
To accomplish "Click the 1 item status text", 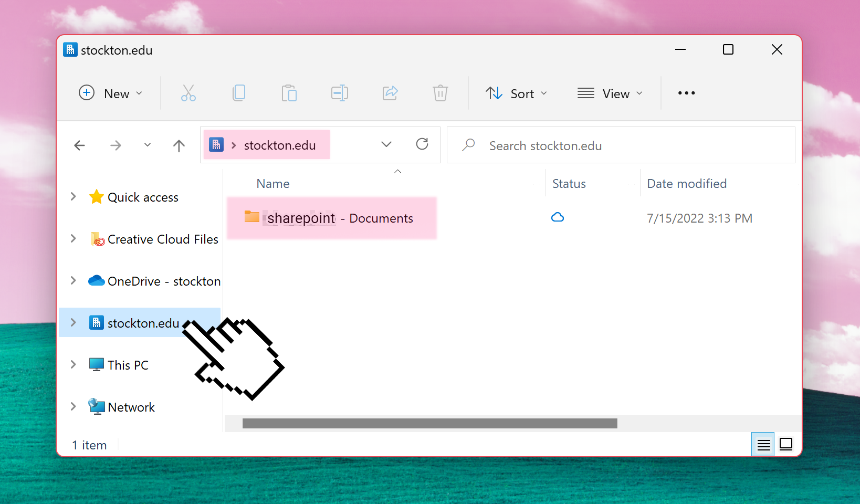I will [89, 445].
